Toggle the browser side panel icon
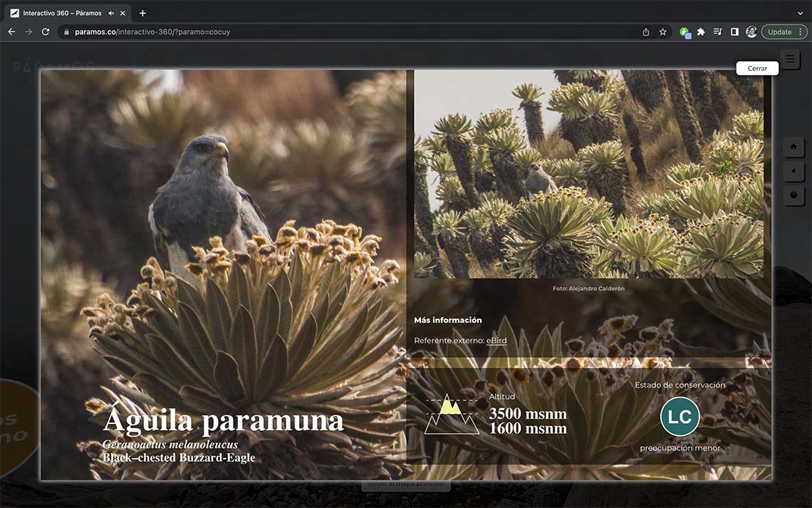 click(x=734, y=32)
